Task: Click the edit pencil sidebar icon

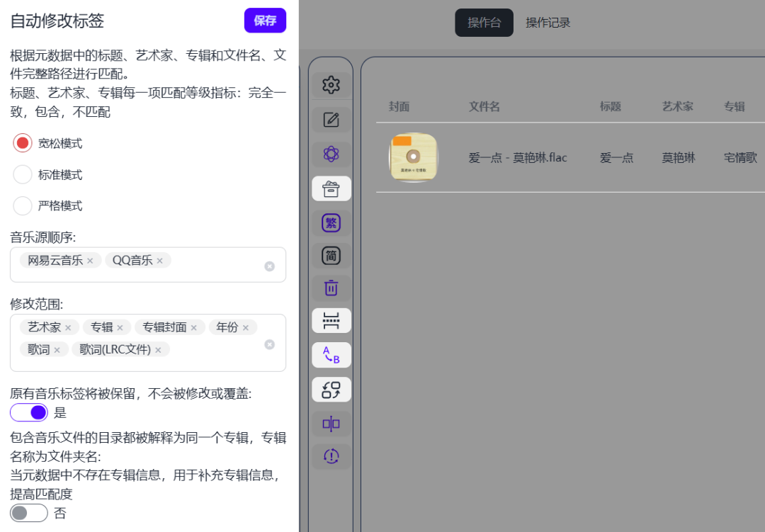Action: pos(331,120)
